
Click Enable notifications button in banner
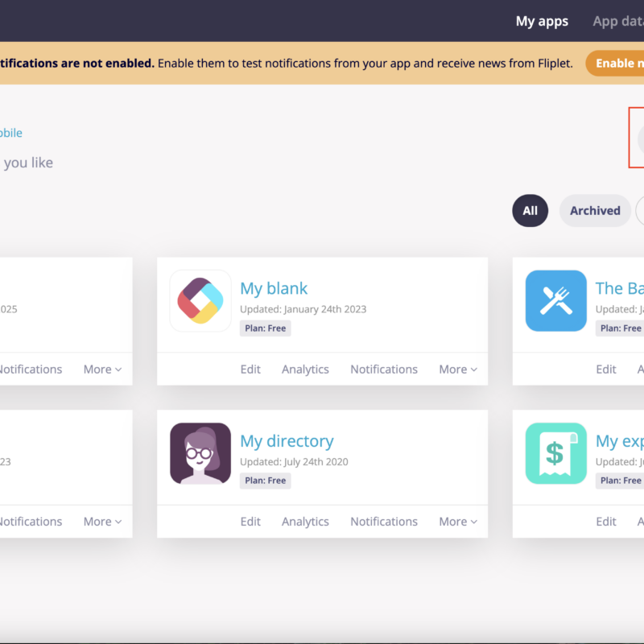(615, 64)
